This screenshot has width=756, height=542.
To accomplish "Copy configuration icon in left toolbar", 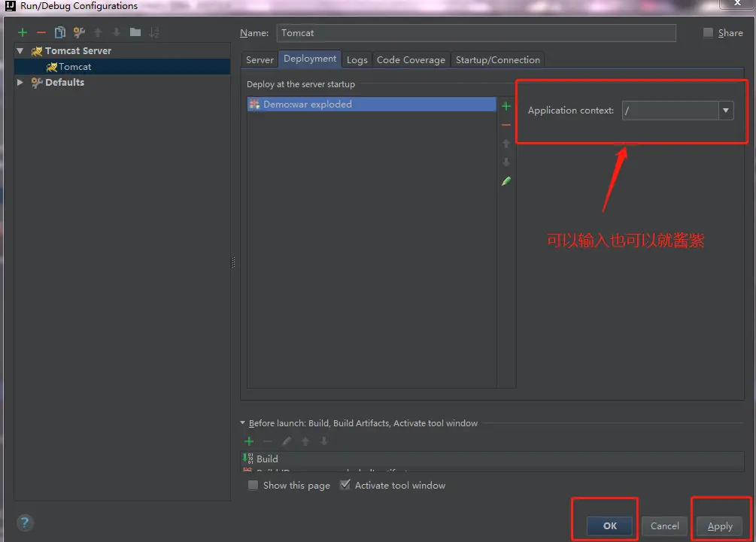I will [x=59, y=32].
